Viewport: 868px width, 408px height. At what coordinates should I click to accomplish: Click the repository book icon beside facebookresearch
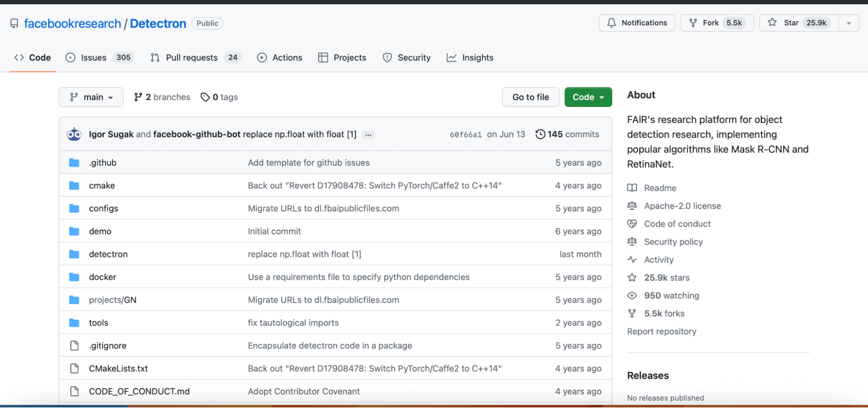[14, 23]
